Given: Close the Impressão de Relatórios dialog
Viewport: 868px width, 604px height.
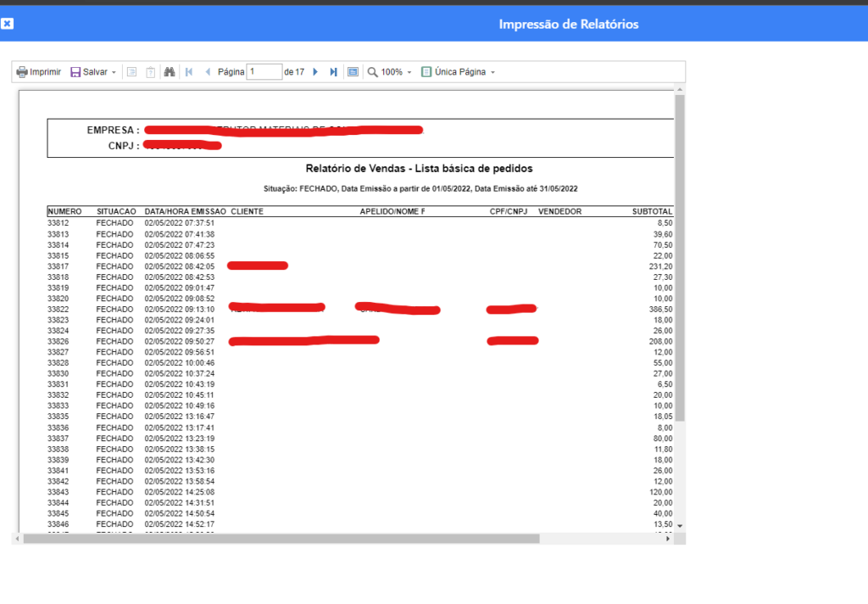Looking at the screenshot, I should [7, 24].
